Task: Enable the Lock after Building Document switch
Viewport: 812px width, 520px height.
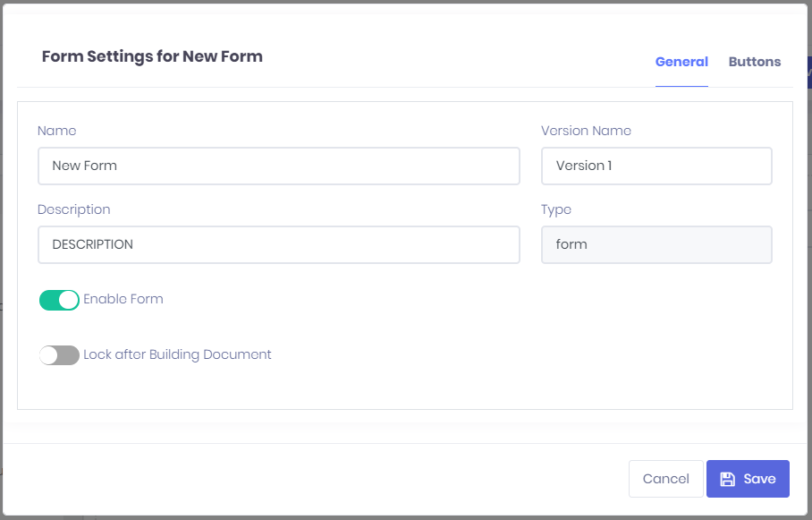Action: (59, 355)
